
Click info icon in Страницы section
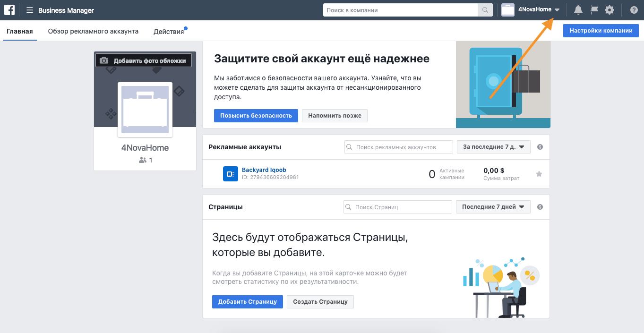[x=540, y=207]
